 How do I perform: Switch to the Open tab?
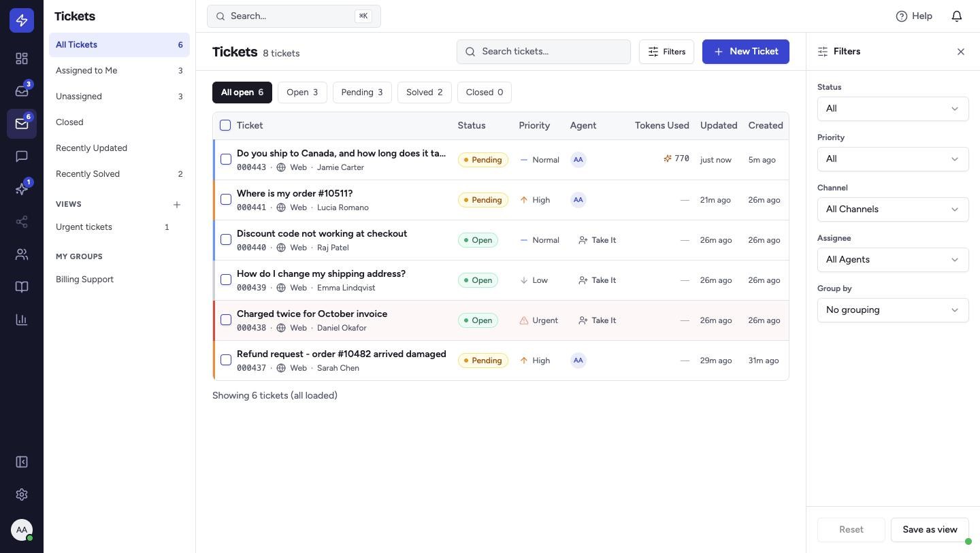(302, 93)
